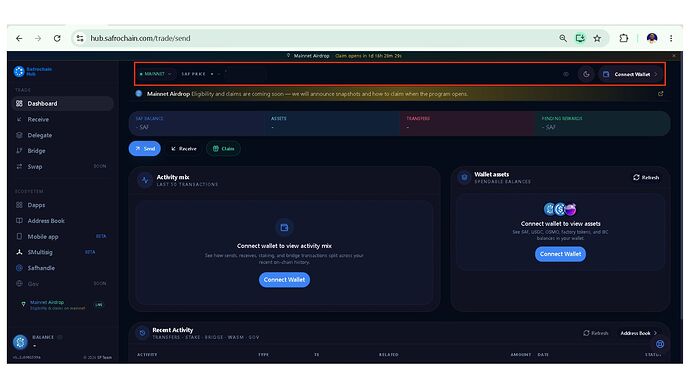Click the green Claim button
This screenshot has width=690, height=388.
click(x=223, y=149)
